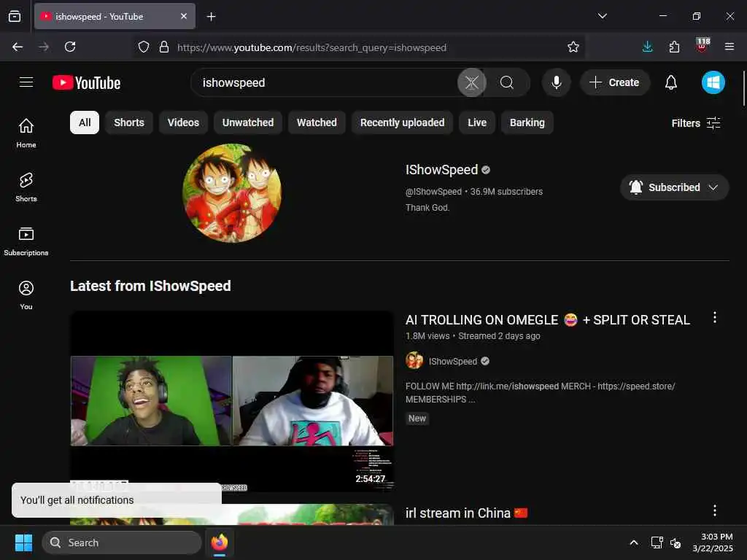Go back with the browser arrow

[18, 47]
